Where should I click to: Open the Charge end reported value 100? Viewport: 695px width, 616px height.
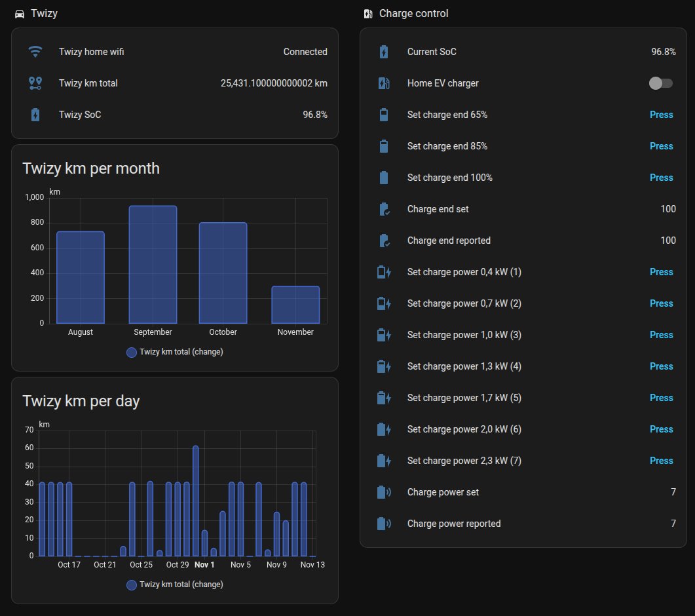[x=667, y=241]
